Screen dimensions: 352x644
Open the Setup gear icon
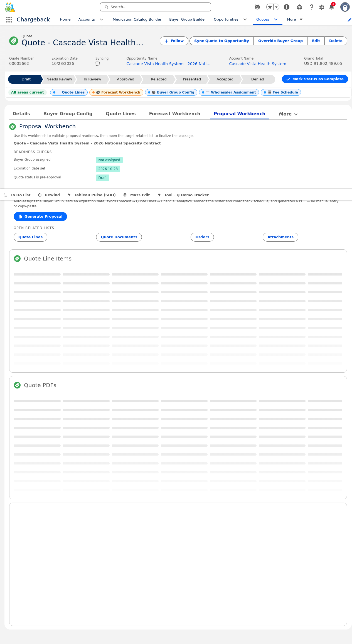(x=322, y=7)
